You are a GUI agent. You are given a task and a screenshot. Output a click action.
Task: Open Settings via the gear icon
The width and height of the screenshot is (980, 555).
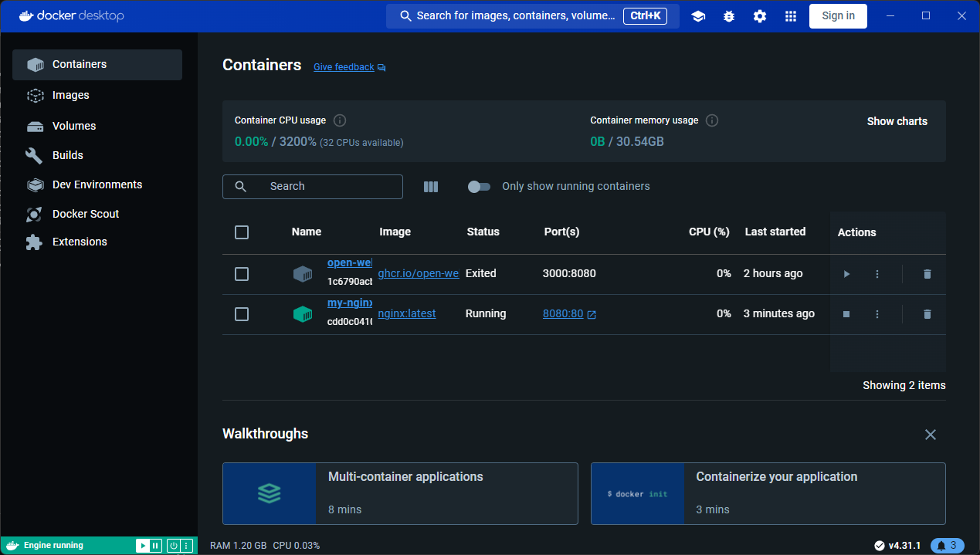(x=760, y=16)
